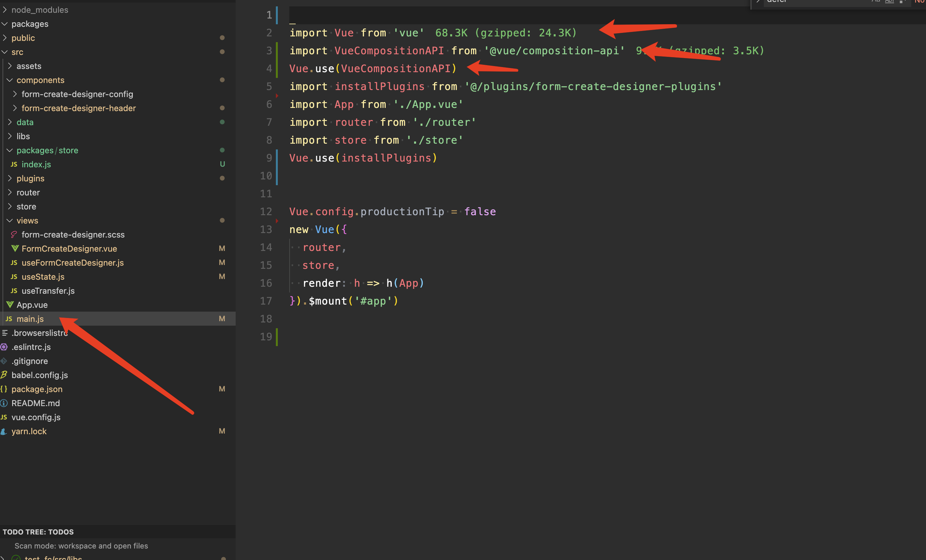
Task: Open useState.js from the explorer
Action: tap(42, 276)
